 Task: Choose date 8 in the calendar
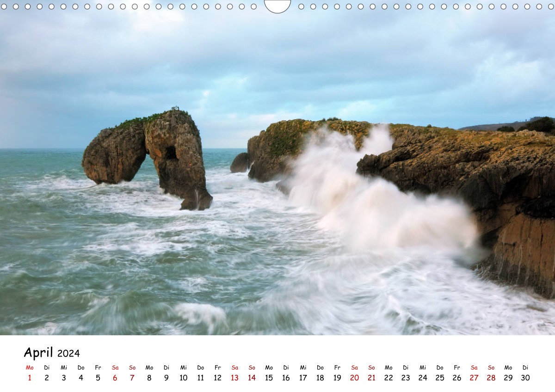point(149,378)
